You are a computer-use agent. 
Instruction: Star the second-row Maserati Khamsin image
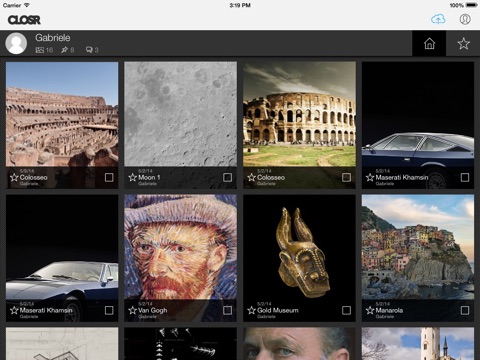[14, 310]
